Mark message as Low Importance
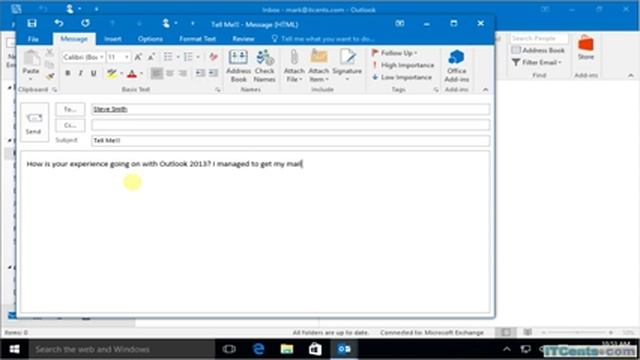The image size is (640, 360). pos(402,77)
